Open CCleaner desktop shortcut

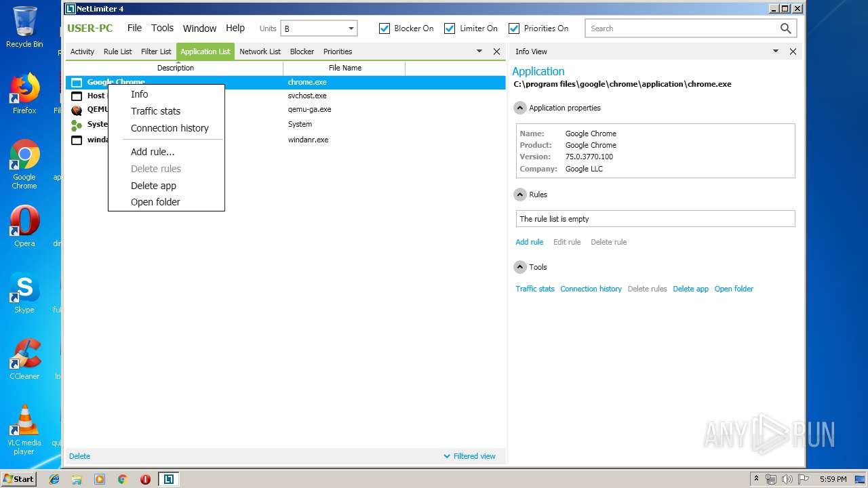[24, 359]
